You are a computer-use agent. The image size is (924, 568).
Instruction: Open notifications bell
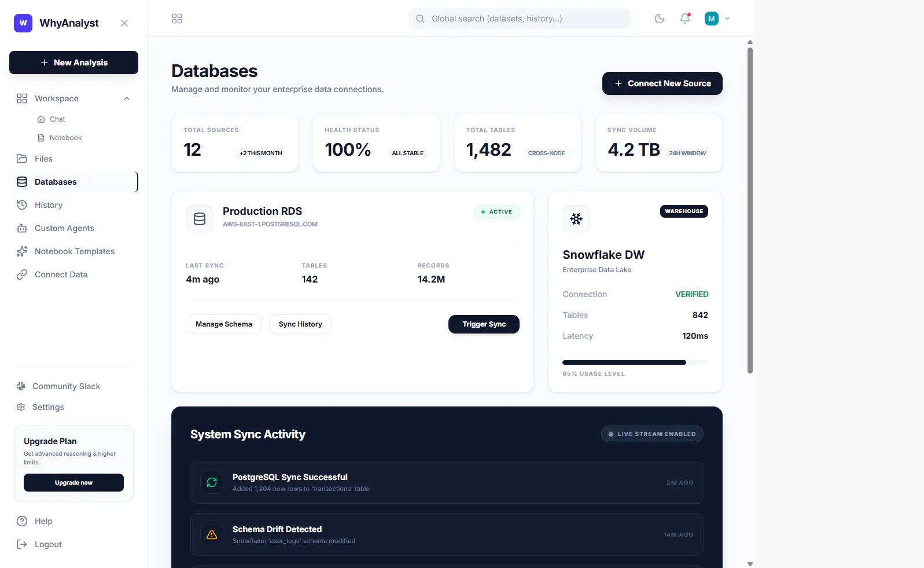tap(685, 19)
